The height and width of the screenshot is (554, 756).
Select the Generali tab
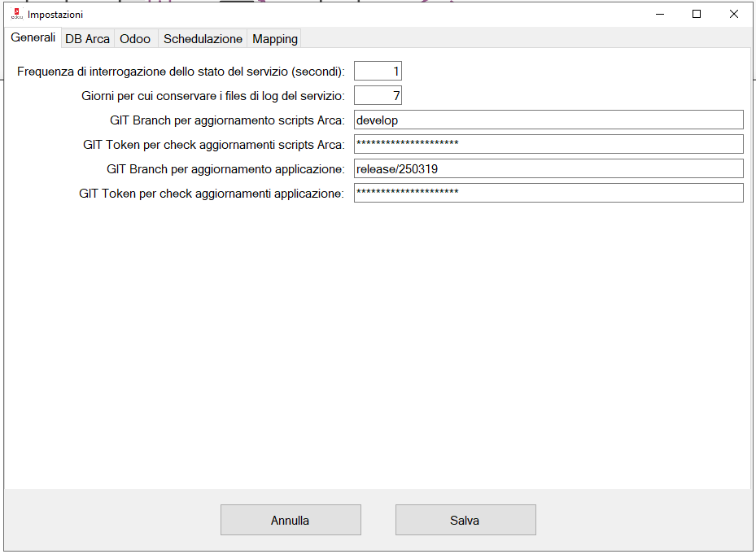(x=33, y=37)
